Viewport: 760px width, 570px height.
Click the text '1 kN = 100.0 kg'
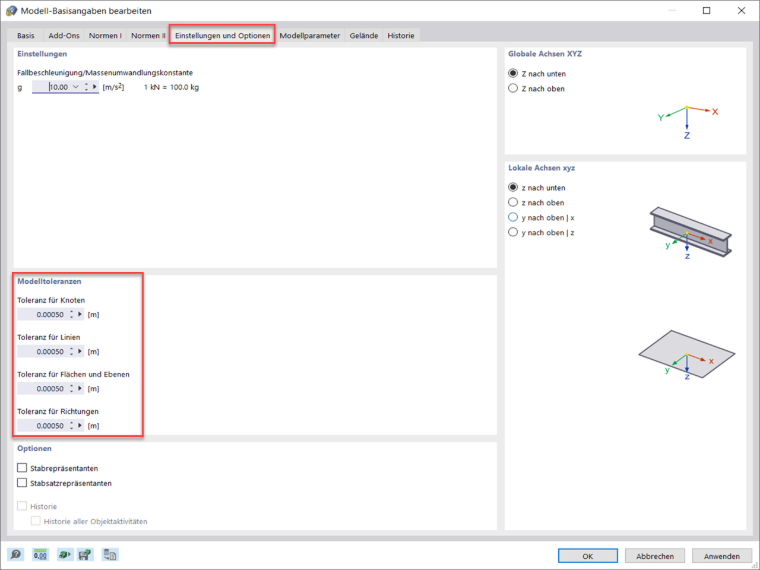pyautogui.click(x=171, y=87)
